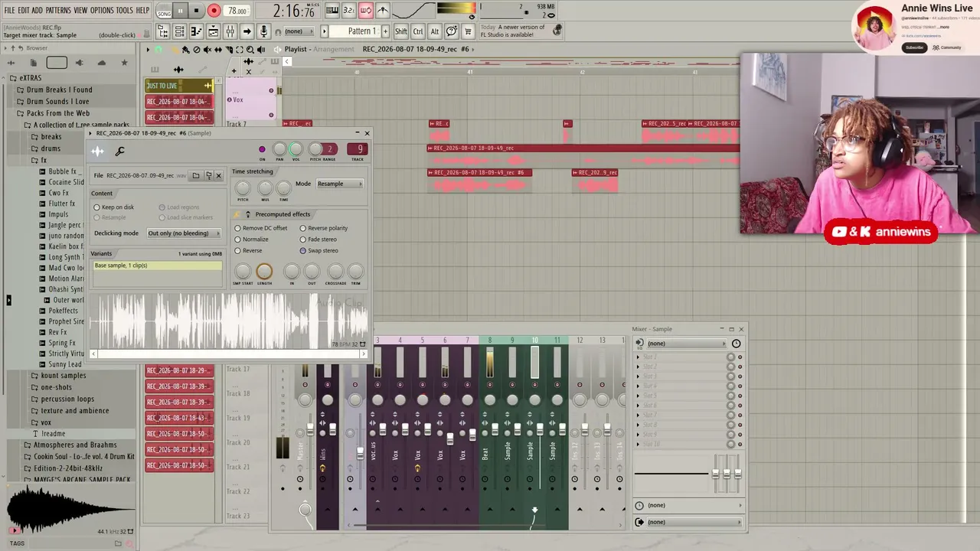The image size is (980, 551).
Task: Click the 78.000 tempo field
Action: 237,11
